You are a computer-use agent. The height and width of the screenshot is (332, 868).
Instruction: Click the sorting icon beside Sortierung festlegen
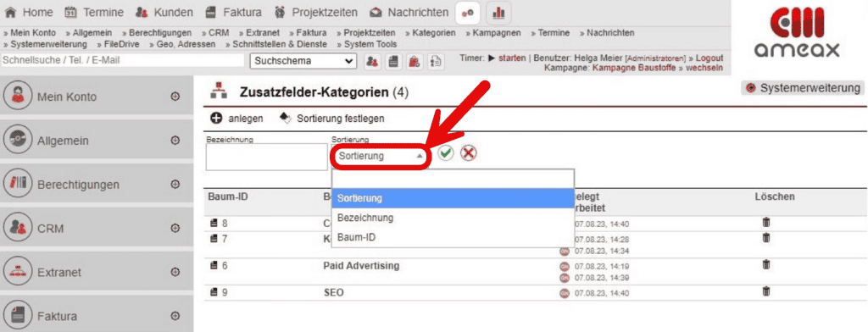pos(285,118)
